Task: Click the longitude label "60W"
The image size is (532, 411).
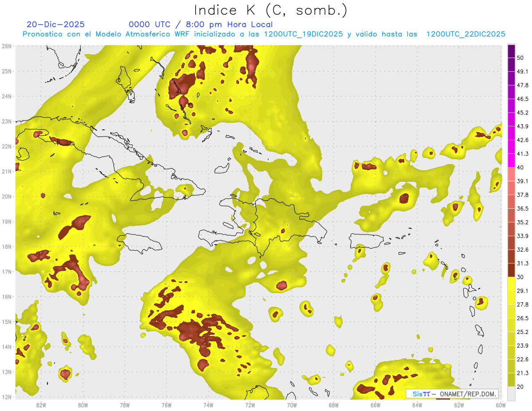Action: click(x=501, y=405)
